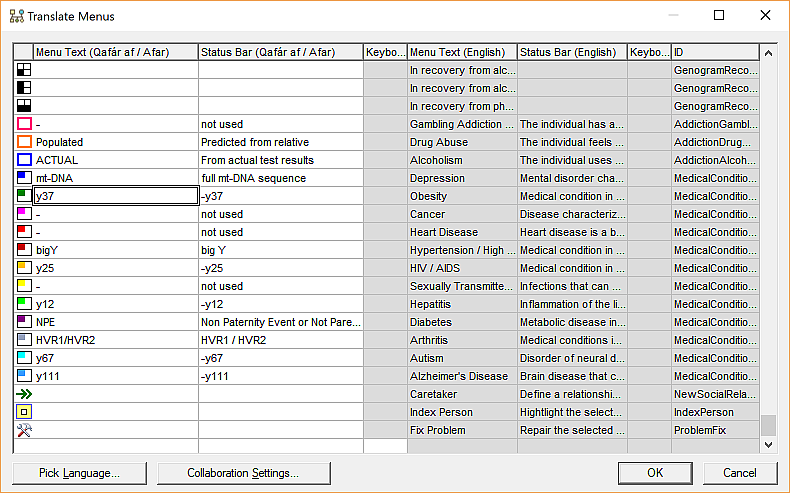Open the Pick Language dialog
790x493 pixels.
pos(79,473)
